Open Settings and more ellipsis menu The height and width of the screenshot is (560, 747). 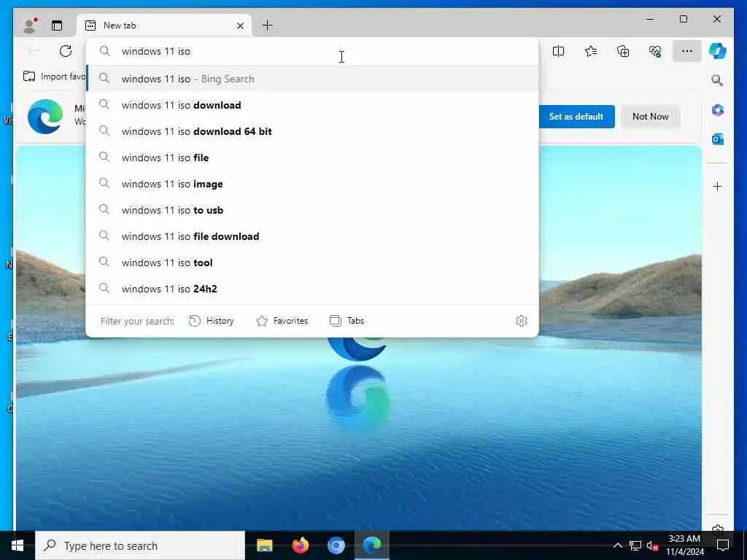687,51
